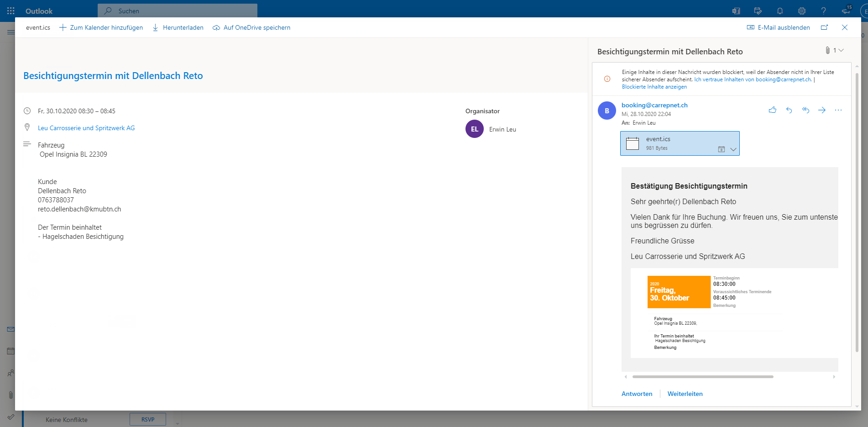
Task: Click the Like thumbs-up icon on email
Action: click(x=772, y=110)
